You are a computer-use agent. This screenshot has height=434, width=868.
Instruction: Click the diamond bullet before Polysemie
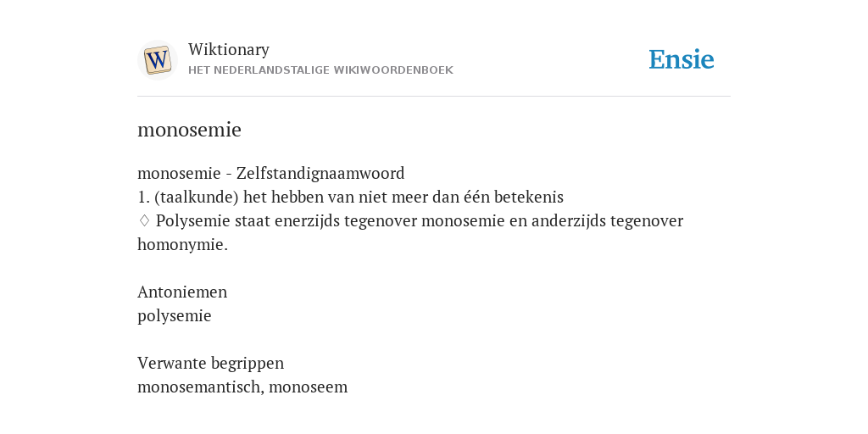click(x=144, y=221)
